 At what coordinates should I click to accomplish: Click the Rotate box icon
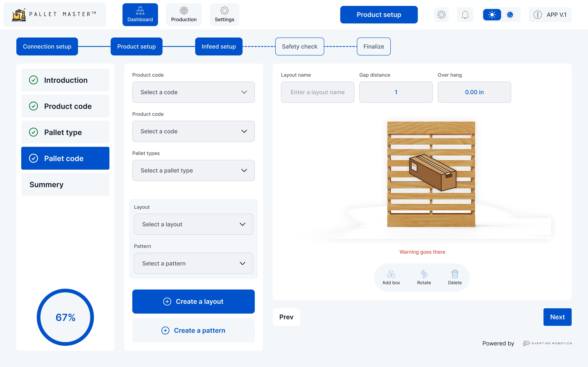(424, 274)
